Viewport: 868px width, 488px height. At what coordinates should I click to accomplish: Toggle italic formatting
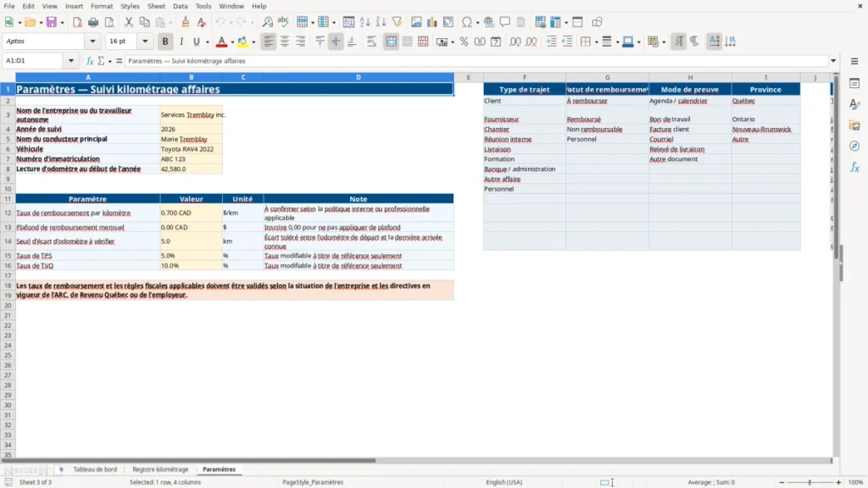181,42
